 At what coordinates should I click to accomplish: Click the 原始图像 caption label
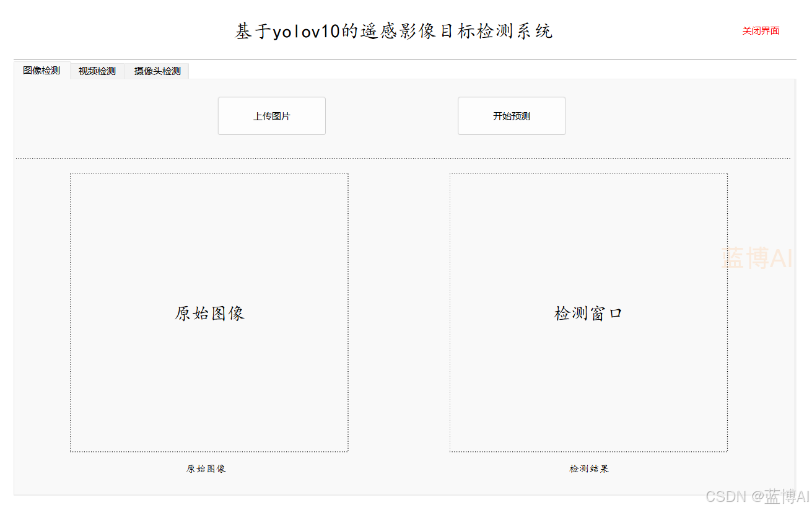click(205, 469)
